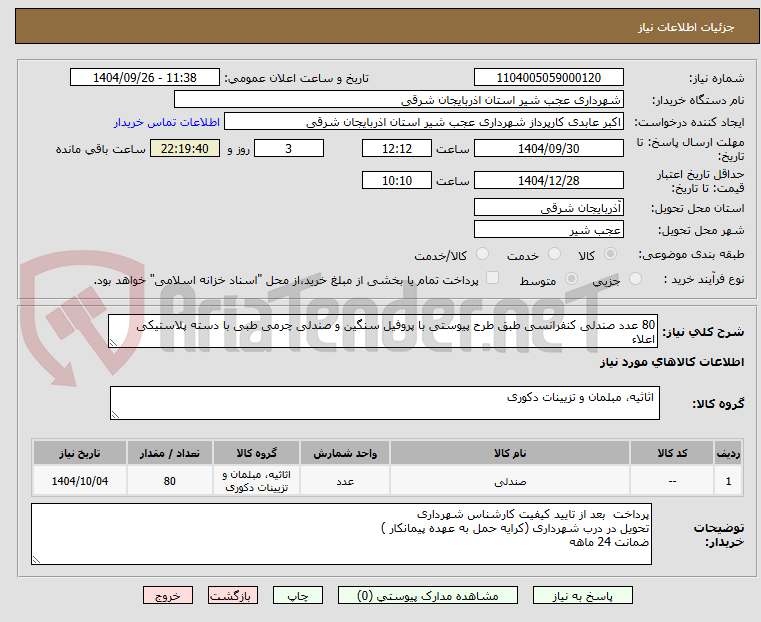The width and height of the screenshot is (761, 622).
Task: Click the اثاثیه، مبلمان table group cell
Action: pyautogui.click(x=256, y=481)
